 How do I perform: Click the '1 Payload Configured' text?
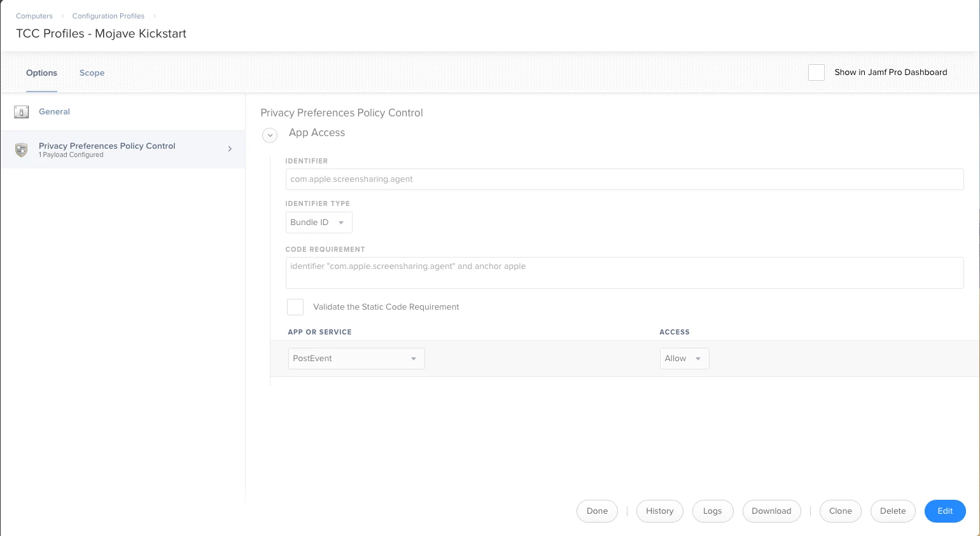pyautogui.click(x=71, y=155)
